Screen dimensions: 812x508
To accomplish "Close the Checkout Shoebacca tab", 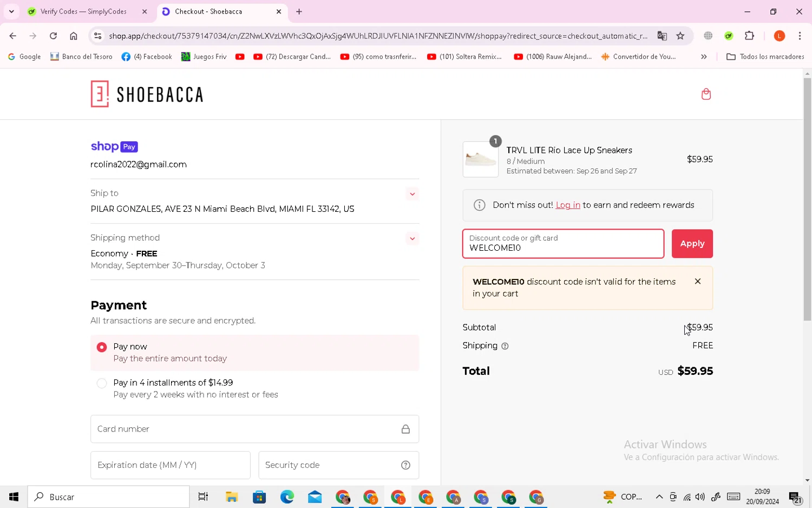I will (x=279, y=11).
